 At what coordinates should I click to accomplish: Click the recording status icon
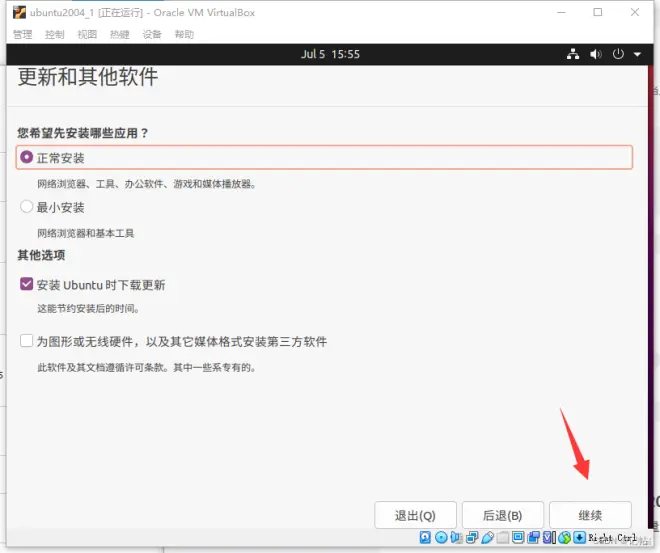534,537
